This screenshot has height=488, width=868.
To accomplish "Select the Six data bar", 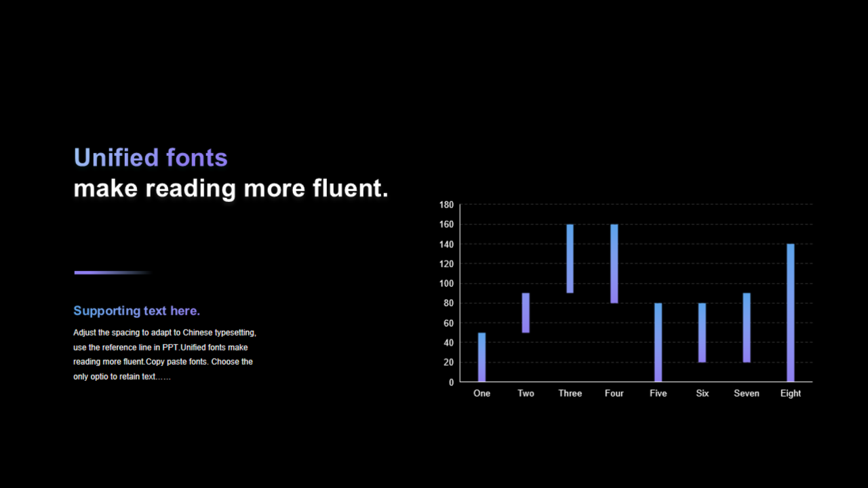I will [x=702, y=333].
